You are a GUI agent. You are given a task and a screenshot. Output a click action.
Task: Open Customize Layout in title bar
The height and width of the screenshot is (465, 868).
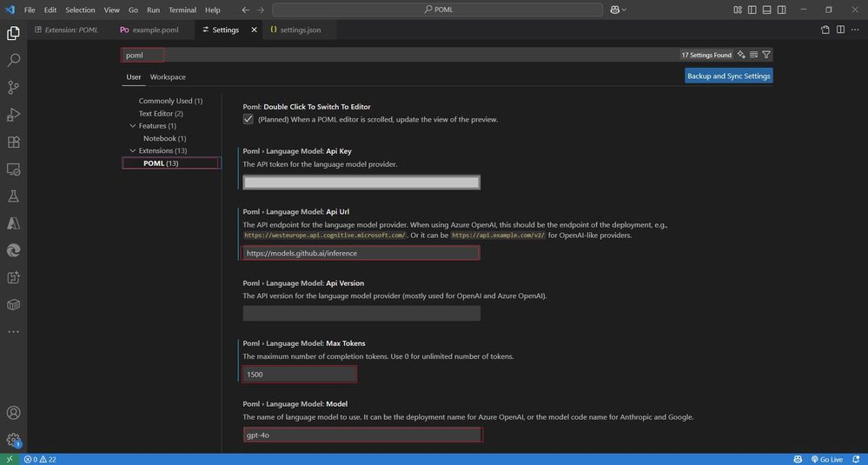[x=738, y=10]
